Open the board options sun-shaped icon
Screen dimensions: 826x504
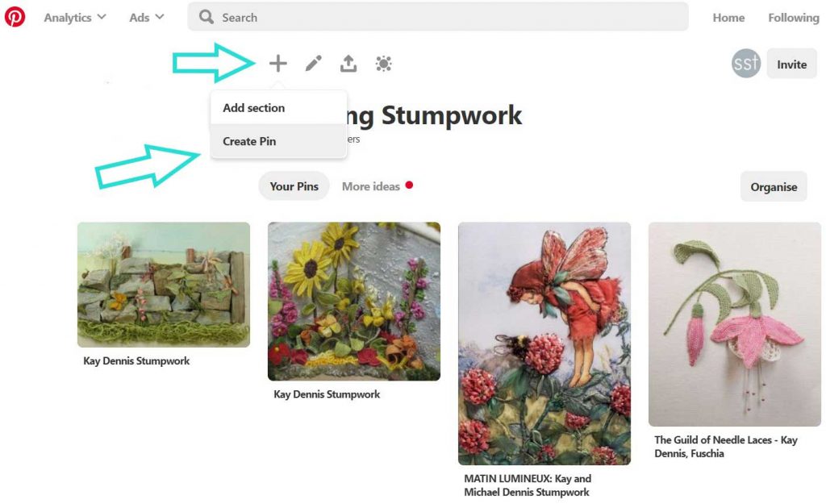point(383,64)
